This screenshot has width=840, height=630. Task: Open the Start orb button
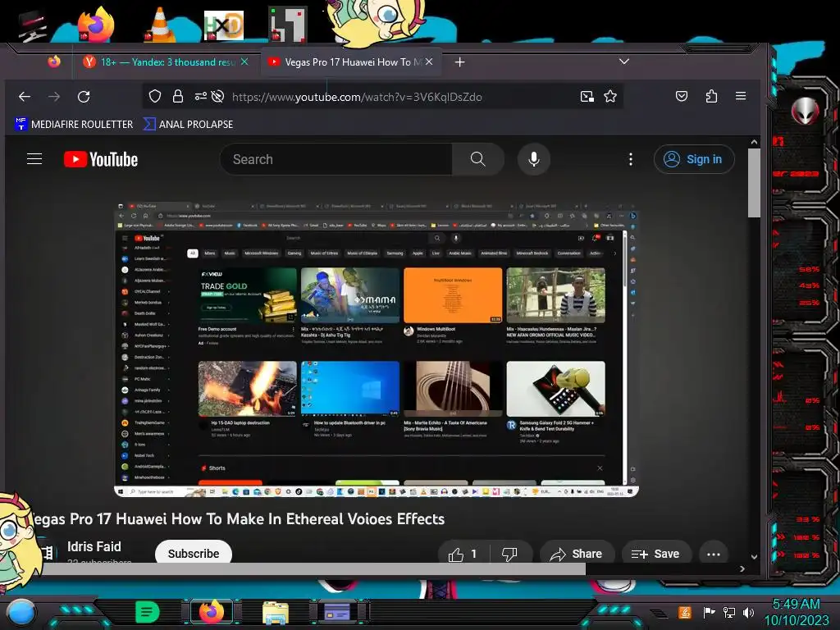[x=21, y=612]
